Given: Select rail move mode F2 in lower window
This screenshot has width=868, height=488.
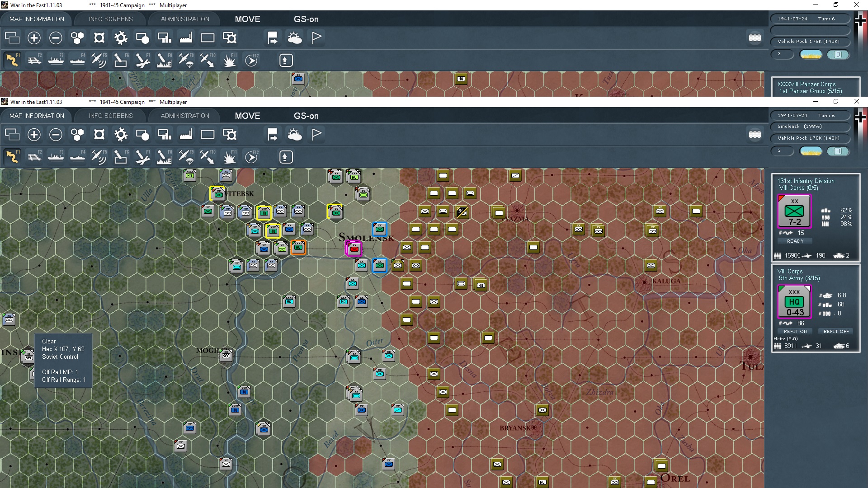Looking at the screenshot, I should 34,157.
